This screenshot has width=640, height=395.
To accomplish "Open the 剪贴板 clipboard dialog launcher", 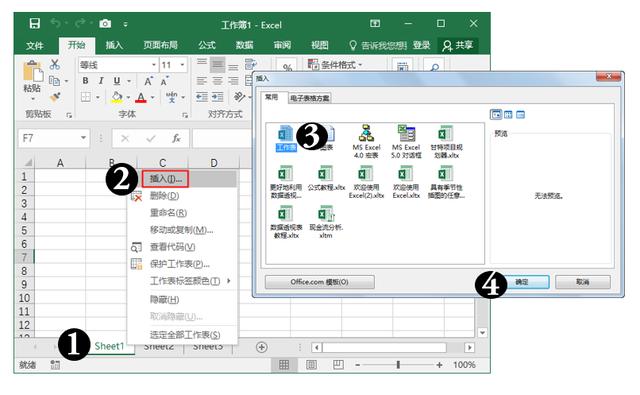I will coord(69,115).
